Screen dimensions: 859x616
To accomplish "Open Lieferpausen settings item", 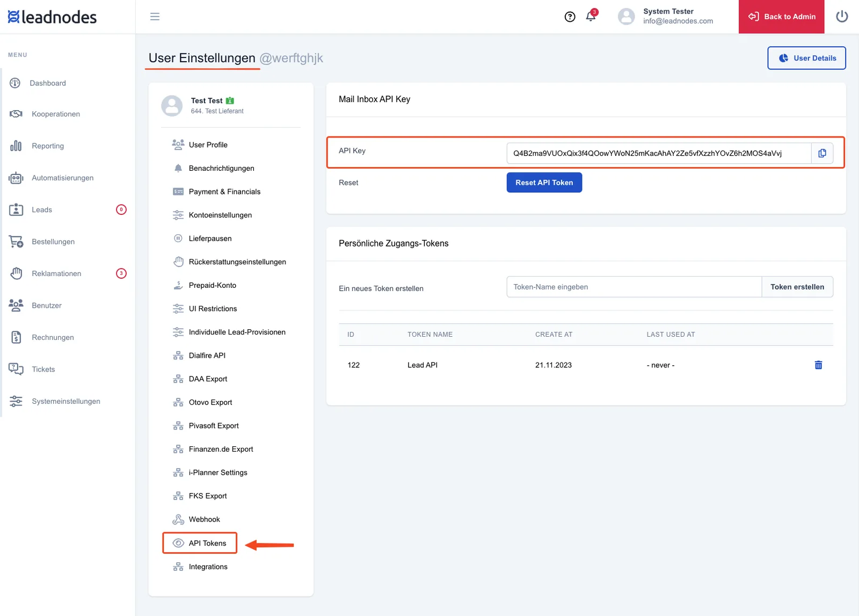I will 210,238.
